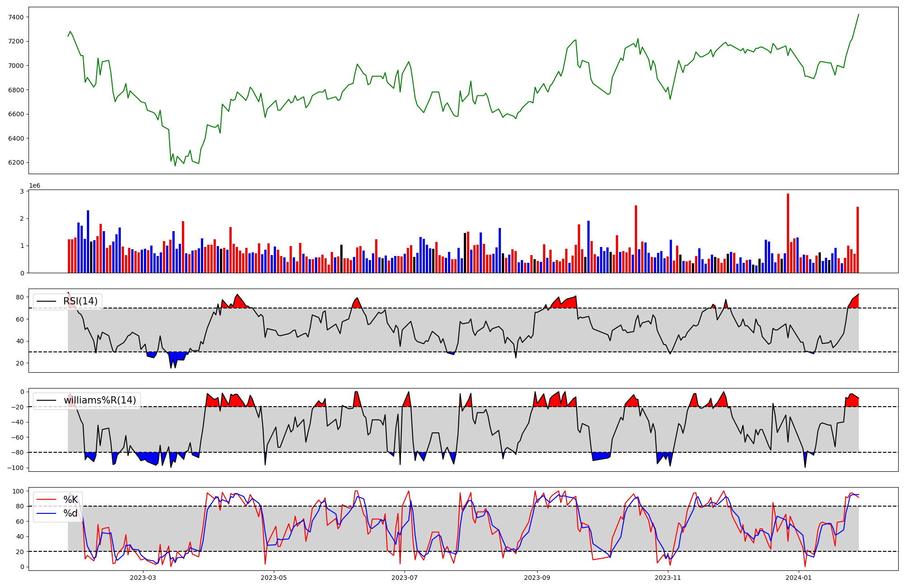Image resolution: width=905 pixels, height=588 pixels.
Task: Click the 2023-09 x-axis date label
Action: (x=537, y=578)
